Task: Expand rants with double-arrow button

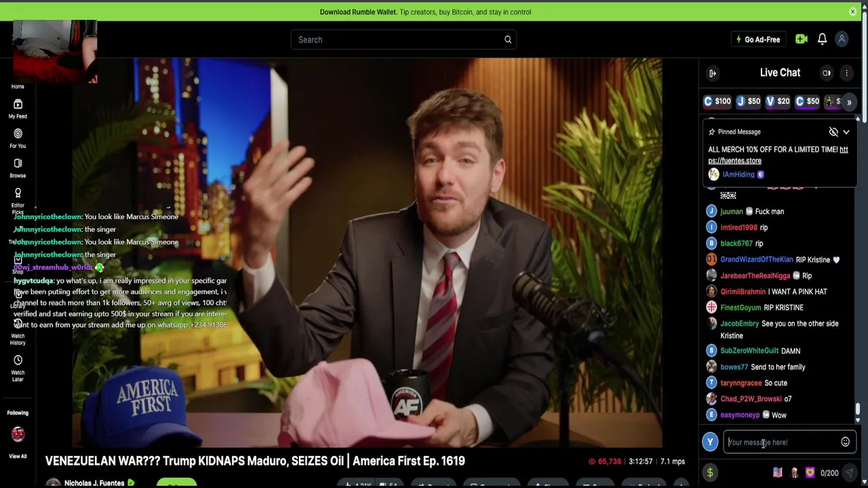Action: [849, 102]
